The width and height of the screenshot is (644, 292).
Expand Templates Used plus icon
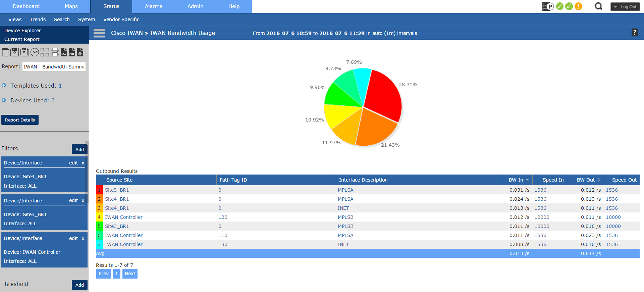click(x=4, y=85)
